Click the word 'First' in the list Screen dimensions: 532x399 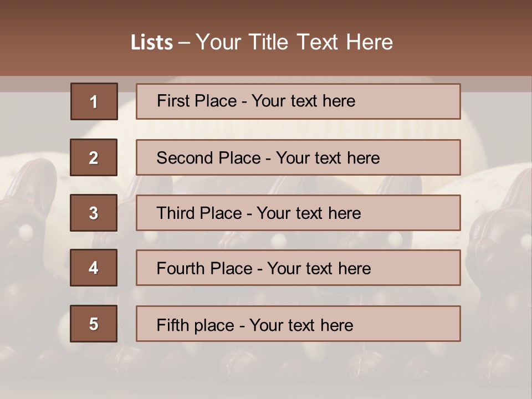point(173,101)
